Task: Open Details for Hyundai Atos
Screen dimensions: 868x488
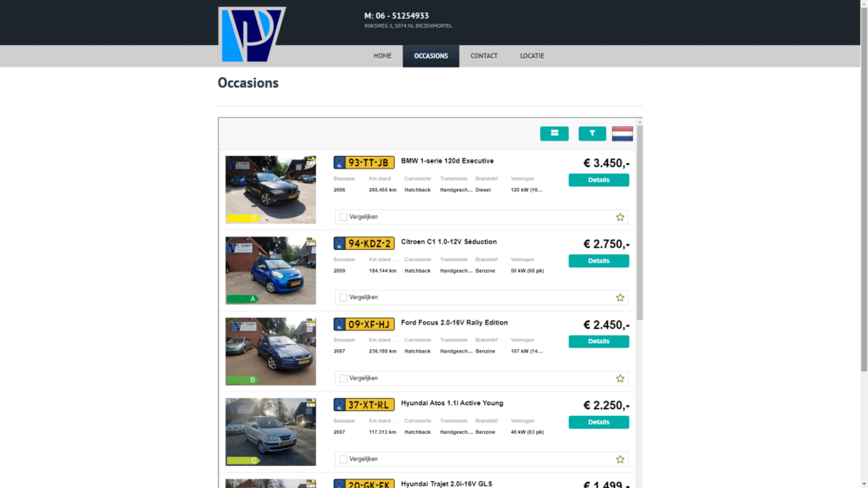Action: [598, 422]
